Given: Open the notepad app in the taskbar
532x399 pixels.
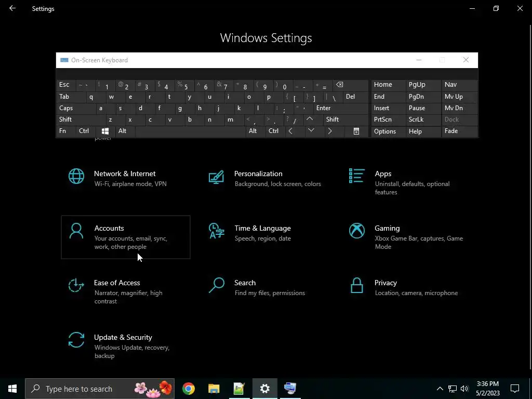Looking at the screenshot, I should pyautogui.click(x=239, y=389).
